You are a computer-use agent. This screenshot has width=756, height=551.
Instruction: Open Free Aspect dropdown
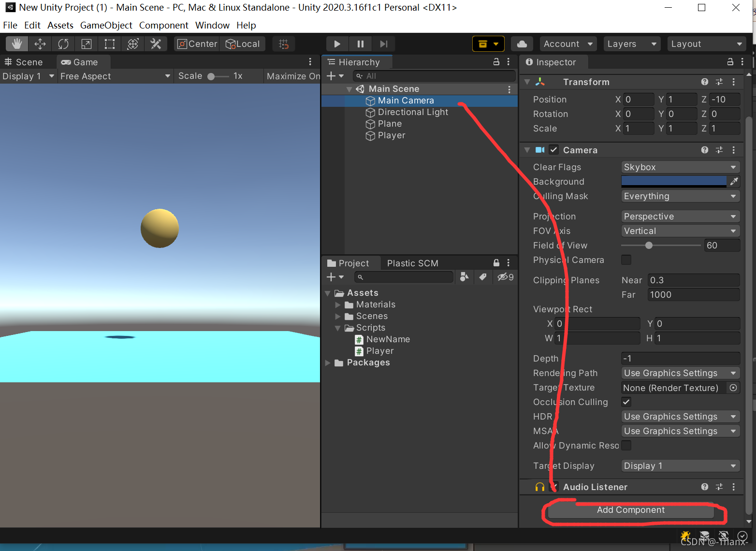point(115,76)
